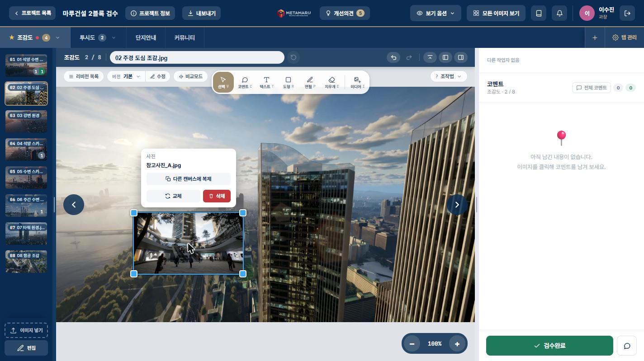Select the 03 강변 원경 thumbnail
The width and height of the screenshot is (644, 361).
pyautogui.click(x=26, y=122)
